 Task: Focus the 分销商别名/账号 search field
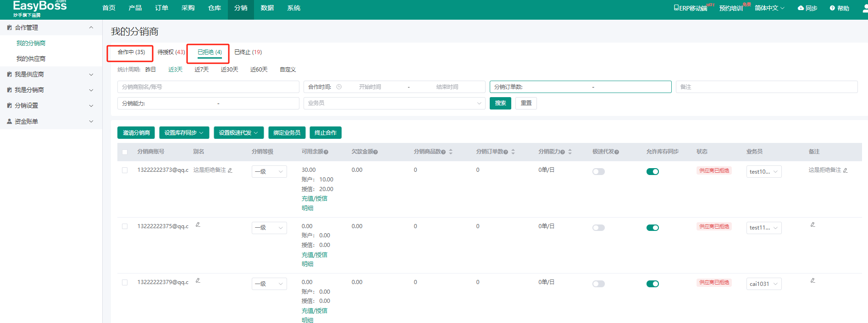click(x=208, y=87)
